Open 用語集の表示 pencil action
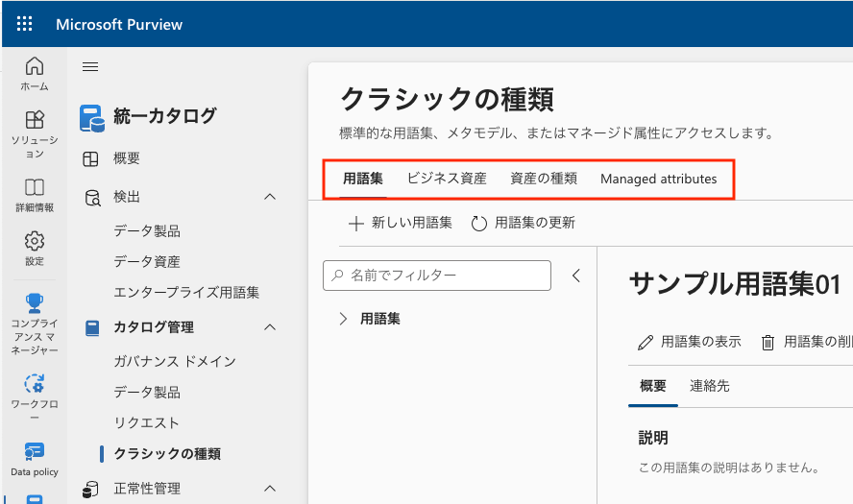The height and width of the screenshot is (504, 853). 690,342
